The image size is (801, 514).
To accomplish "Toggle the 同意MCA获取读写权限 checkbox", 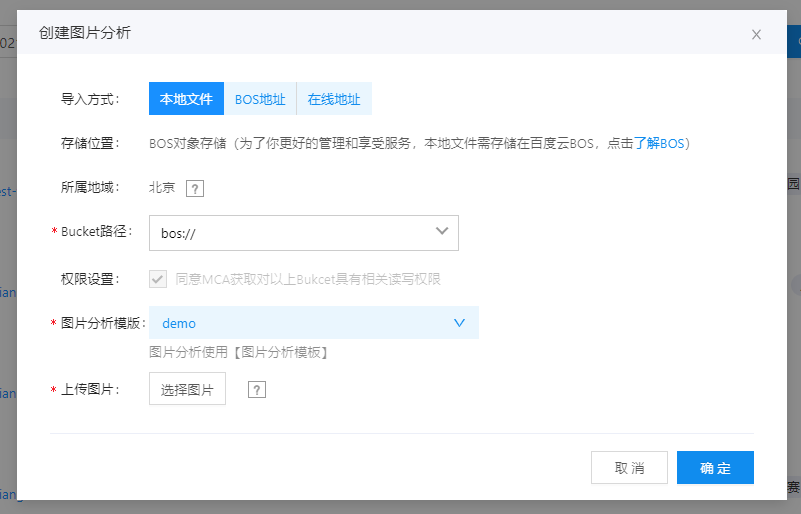I will [x=158, y=279].
